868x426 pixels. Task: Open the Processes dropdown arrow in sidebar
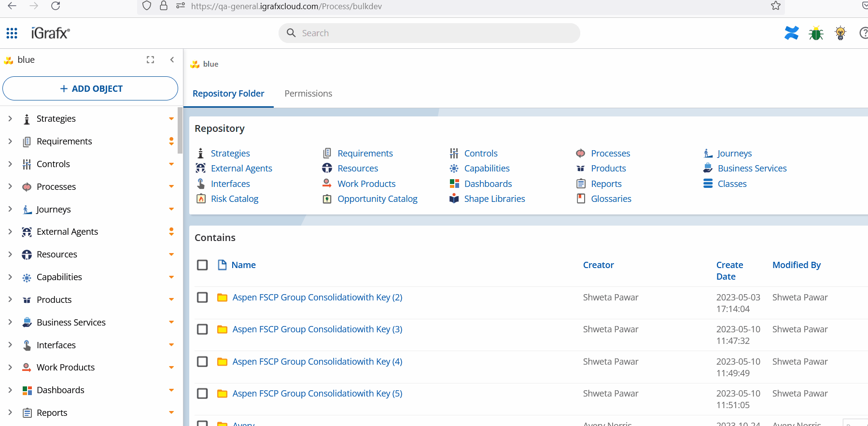pyautogui.click(x=171, y=187)
